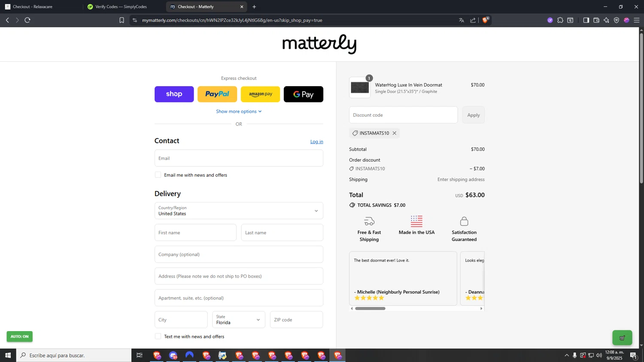
Task: Click the taskbar search box
Action: coord(74,355)
